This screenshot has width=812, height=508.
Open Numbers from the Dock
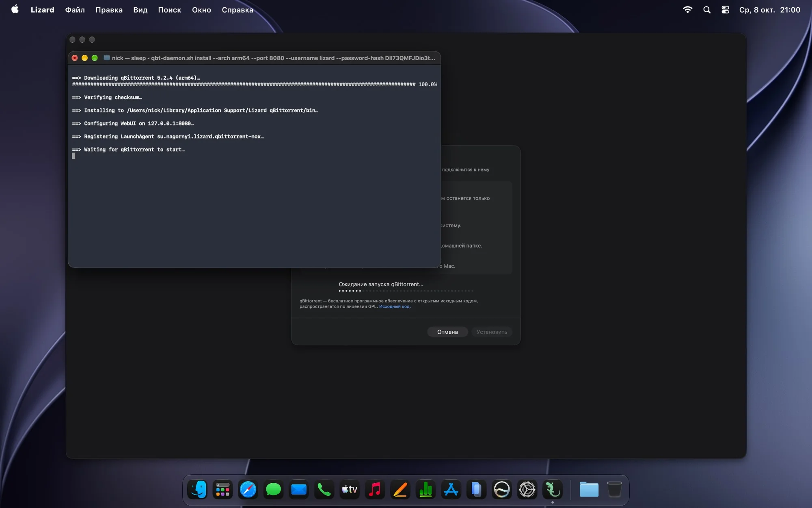click(x=425, y=489)
